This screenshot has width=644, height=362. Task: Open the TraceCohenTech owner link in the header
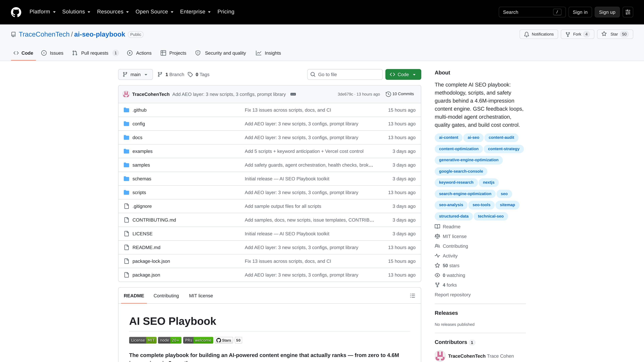(44, 34)
